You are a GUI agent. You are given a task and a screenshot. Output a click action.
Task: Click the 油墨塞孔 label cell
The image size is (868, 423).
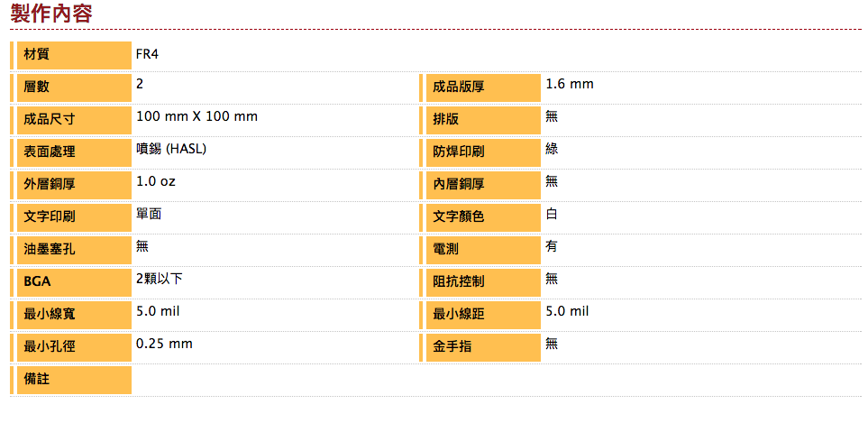[x=74, y=250]
